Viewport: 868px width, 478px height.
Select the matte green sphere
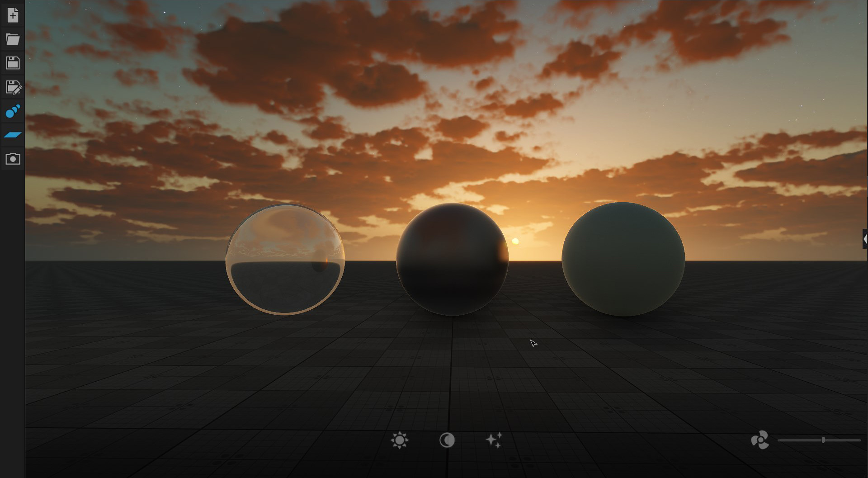[623, 259]
